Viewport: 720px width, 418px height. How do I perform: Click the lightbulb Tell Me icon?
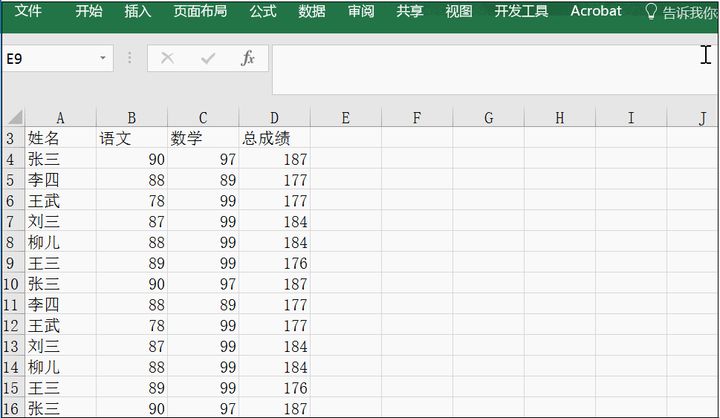point(651,12)
